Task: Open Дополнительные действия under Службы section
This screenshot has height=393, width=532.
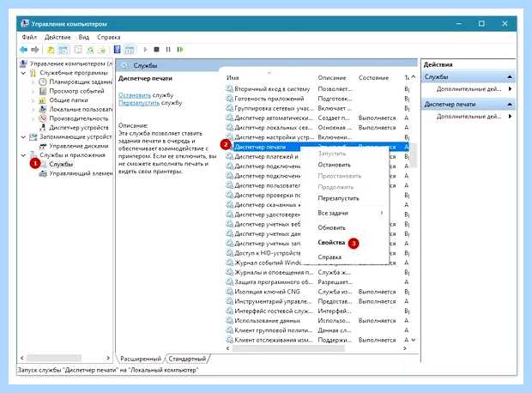Action: [x=469, y=89]
